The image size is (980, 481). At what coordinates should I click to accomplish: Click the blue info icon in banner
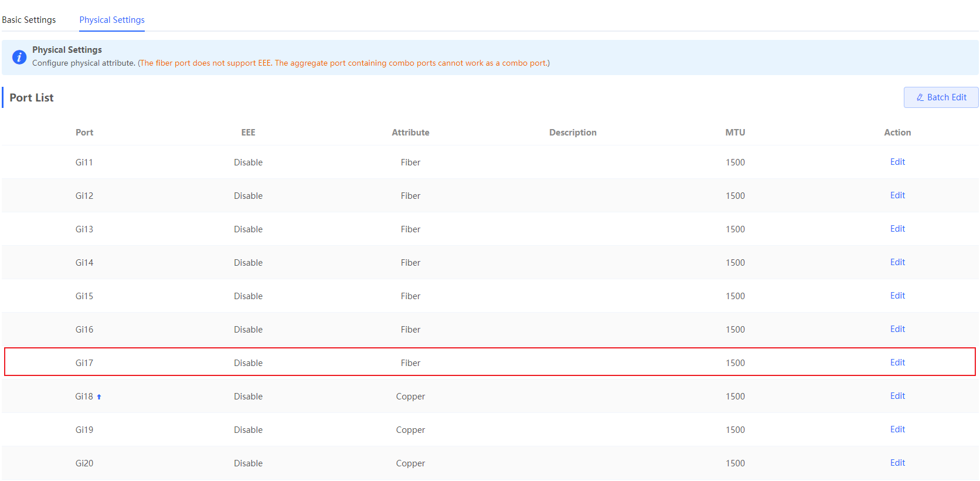(x=19, y=57)
